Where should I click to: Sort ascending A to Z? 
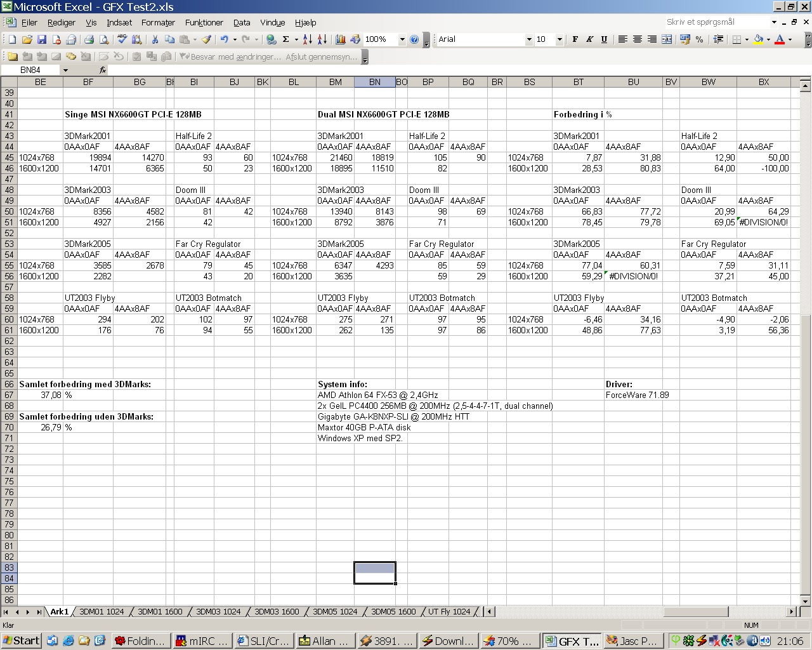tap(308, 39)
